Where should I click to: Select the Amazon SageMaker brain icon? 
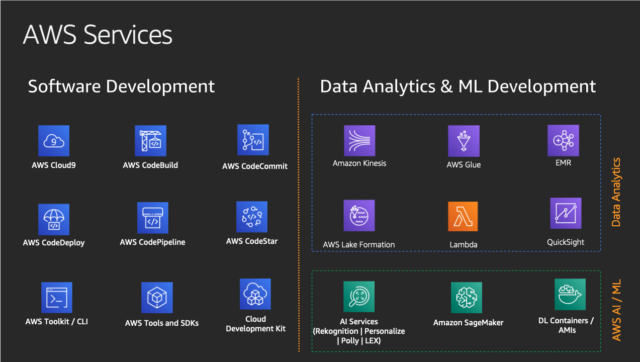[x=467, y=298]
